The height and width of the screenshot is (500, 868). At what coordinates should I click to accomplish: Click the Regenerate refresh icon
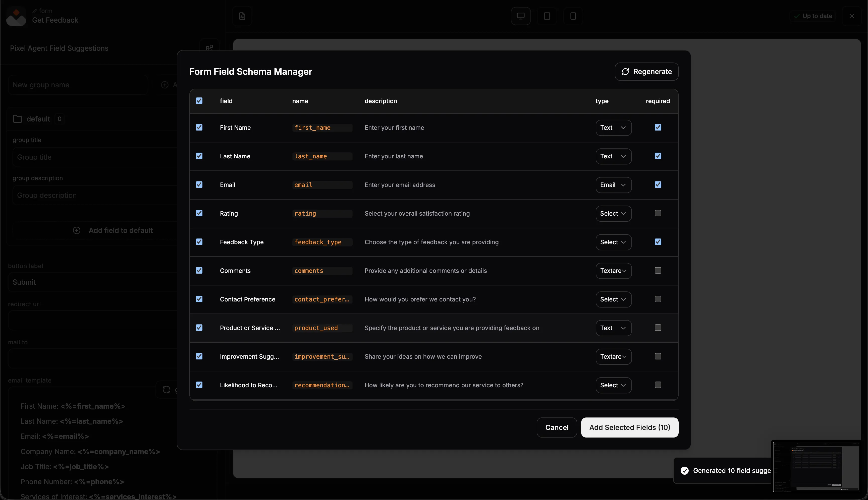click(x=625, y=72)
